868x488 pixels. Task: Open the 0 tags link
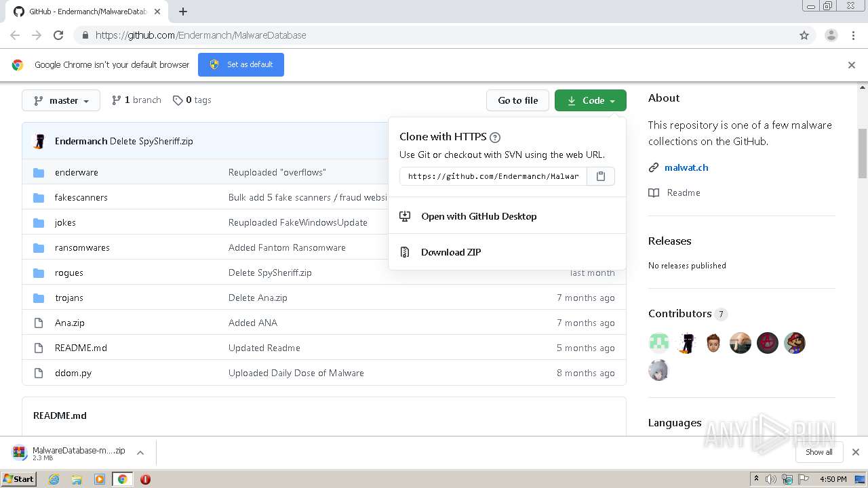[192, 100]
